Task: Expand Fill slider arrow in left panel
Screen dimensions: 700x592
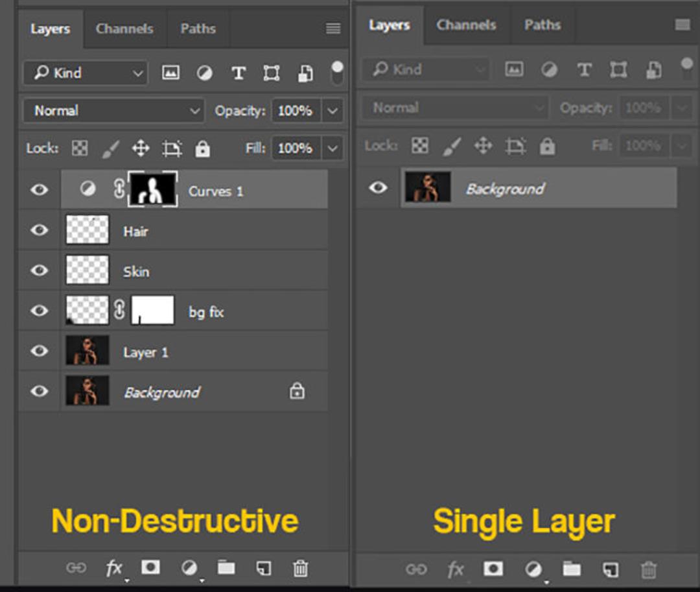Action: pos(332,148)
